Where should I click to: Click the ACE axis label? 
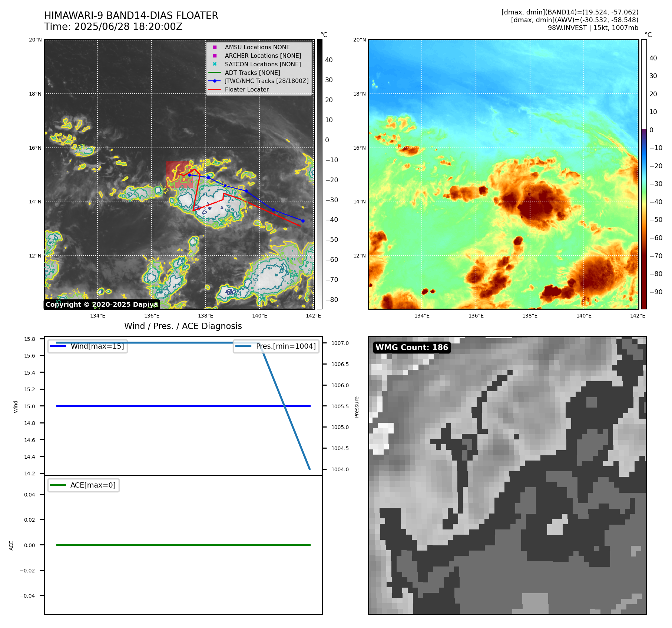pyautogui.click(x=11, y=545)
